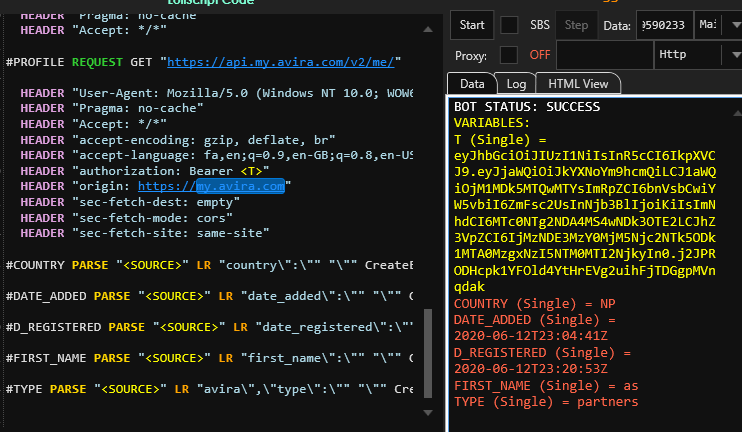Click the #TYPE PARSE line
This screenshot has width=742, height=432.
click(x=209, y=389)
